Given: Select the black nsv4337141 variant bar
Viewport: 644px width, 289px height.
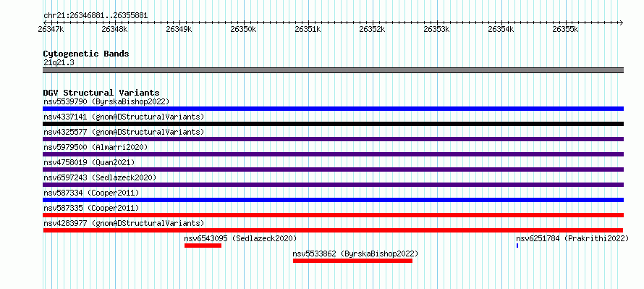Looking at the screenshot, I should click(333, 124).
